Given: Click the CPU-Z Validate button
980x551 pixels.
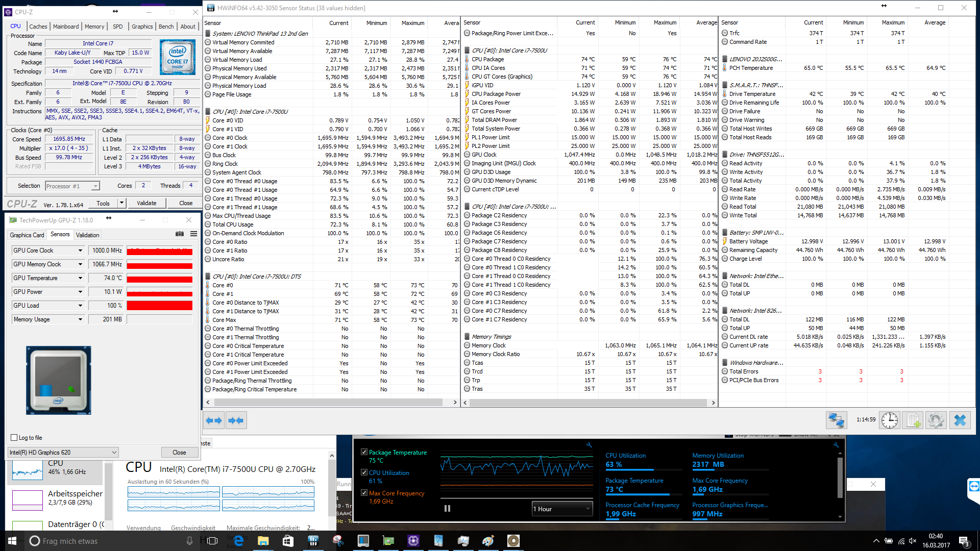Looking at the screenshot, I should pos(146,203).
